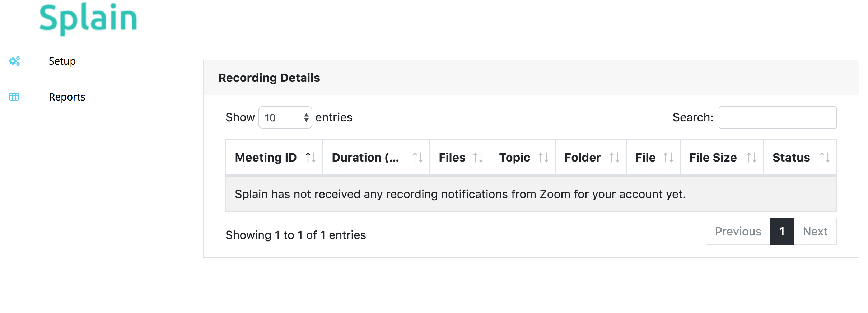Open the Reports menu item
This screenshot has width=868, height=313.
point(67,97)
